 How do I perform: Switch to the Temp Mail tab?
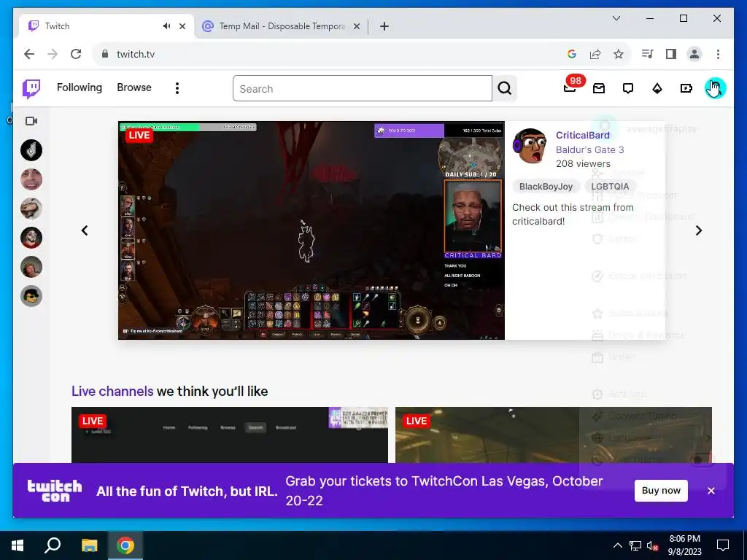(x=281, y=26)
